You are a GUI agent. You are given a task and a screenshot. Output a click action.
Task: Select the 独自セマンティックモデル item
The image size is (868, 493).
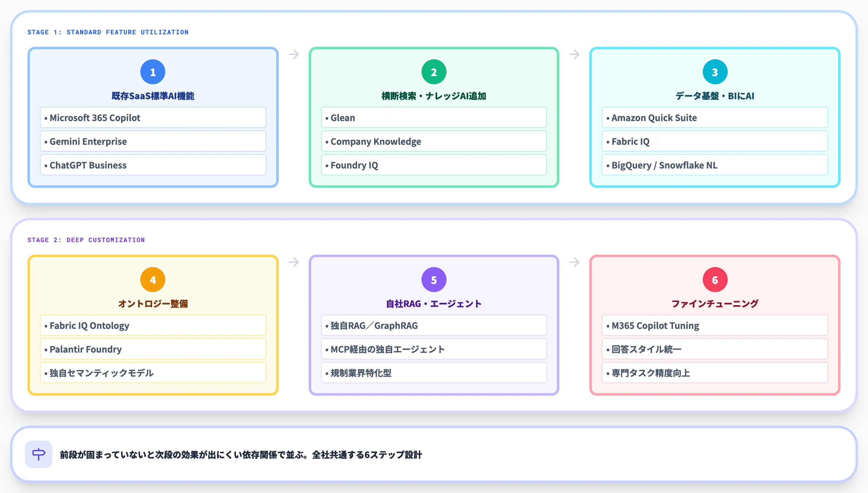pos(153,373)
